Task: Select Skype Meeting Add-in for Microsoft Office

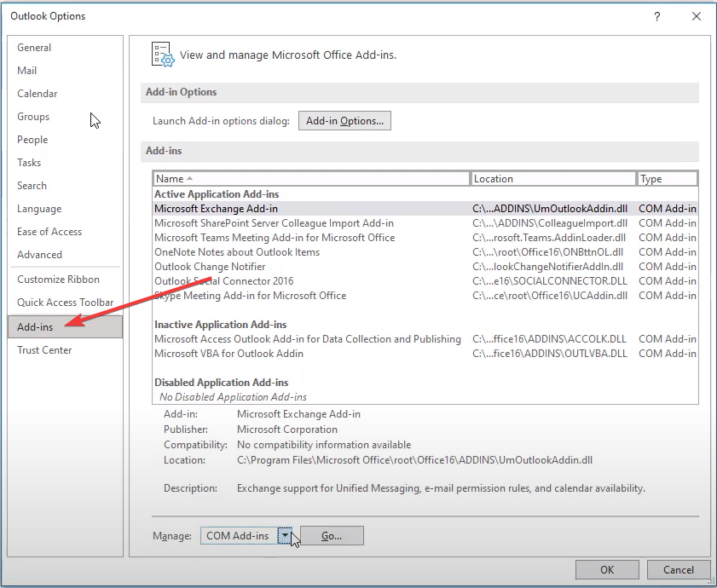Action: 425,296
